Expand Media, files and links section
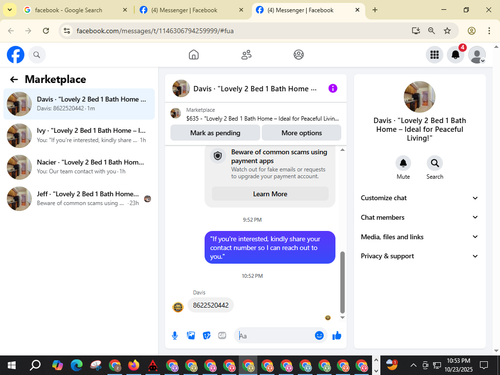Image resolution: width=500 pixels, height=375 pixels. point(419,237)
